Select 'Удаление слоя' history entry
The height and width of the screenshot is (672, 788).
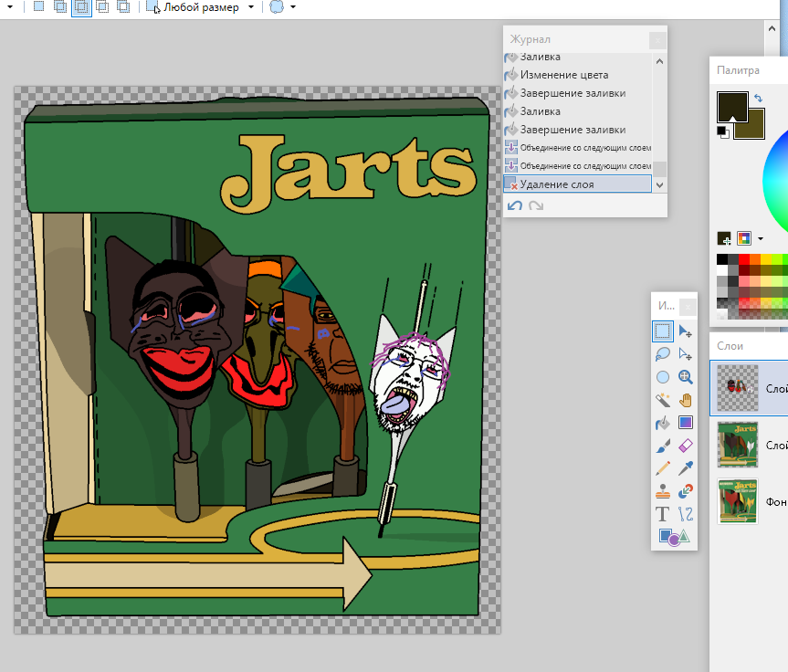tap(557, 184)
